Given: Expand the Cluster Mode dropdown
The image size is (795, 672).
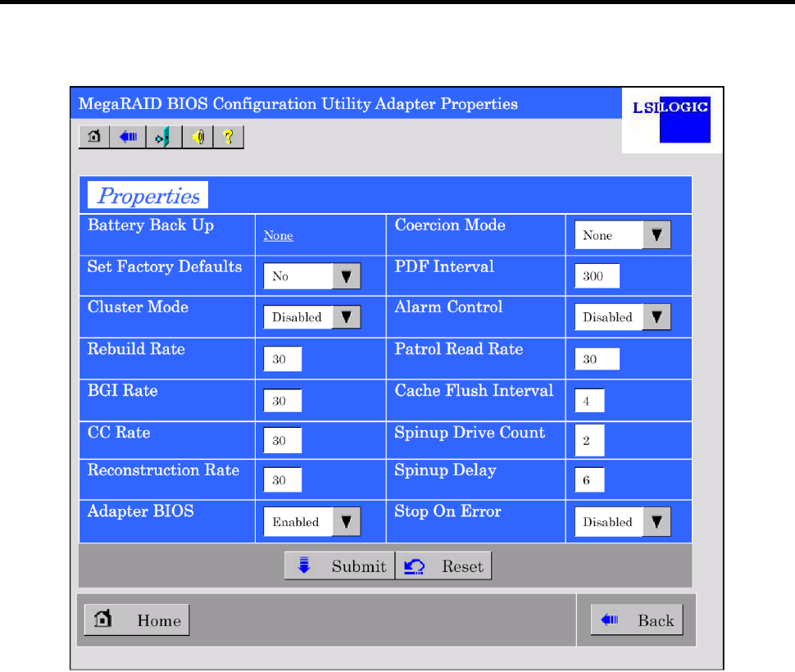Looking at the screenshot, I should pos(311,317).
